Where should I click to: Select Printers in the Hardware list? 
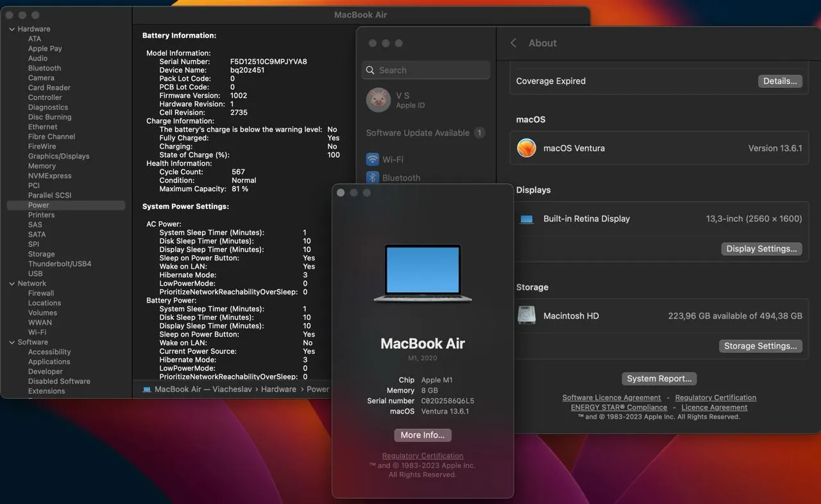[x=42, y=215]
